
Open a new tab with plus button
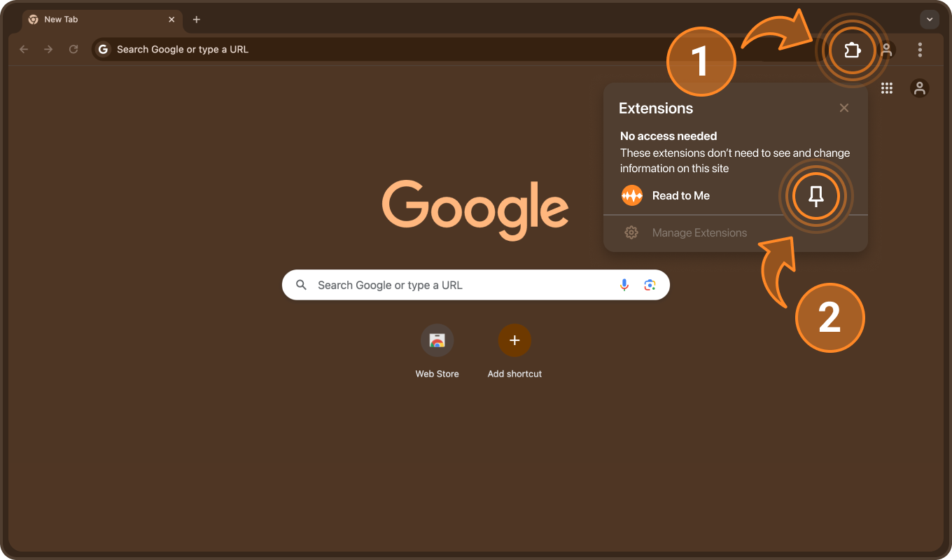click(x=197, y=20)
